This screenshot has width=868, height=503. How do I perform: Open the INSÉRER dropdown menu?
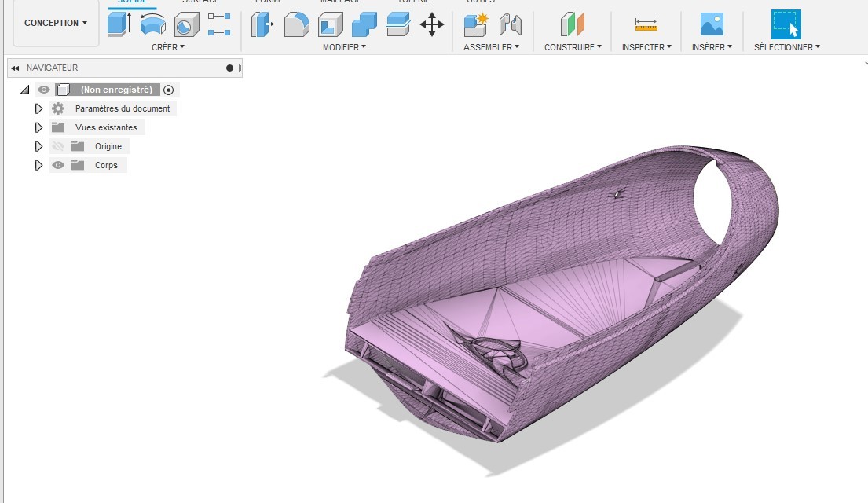pyautogui.click(x=712, y=47)
